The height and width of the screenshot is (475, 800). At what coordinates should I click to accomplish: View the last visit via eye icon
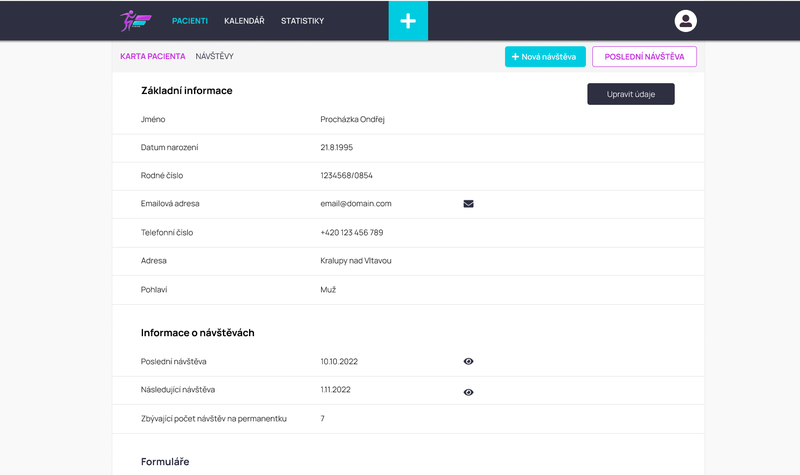tap(468, 361)
